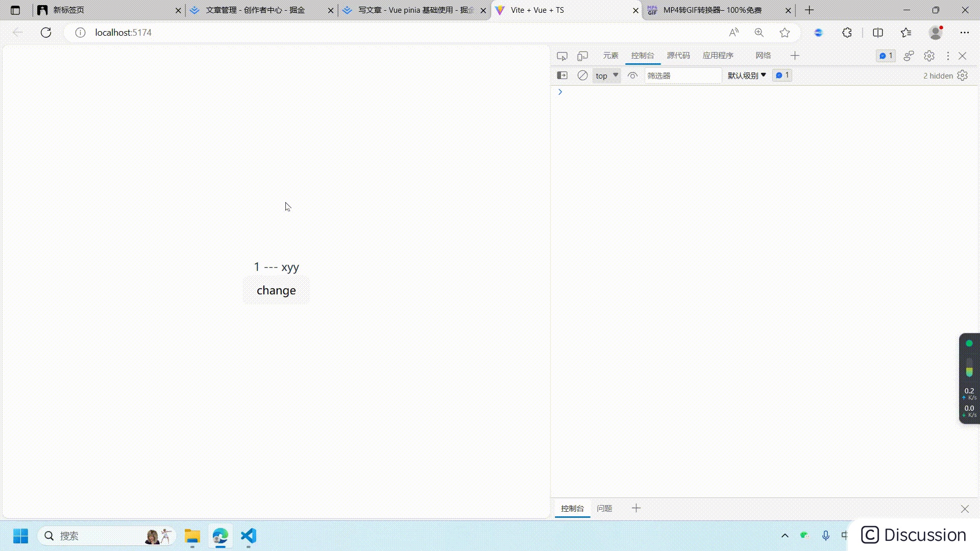980x551 pixels.
Task: Switch to the 元素 tab
Action: click(610, 56)
